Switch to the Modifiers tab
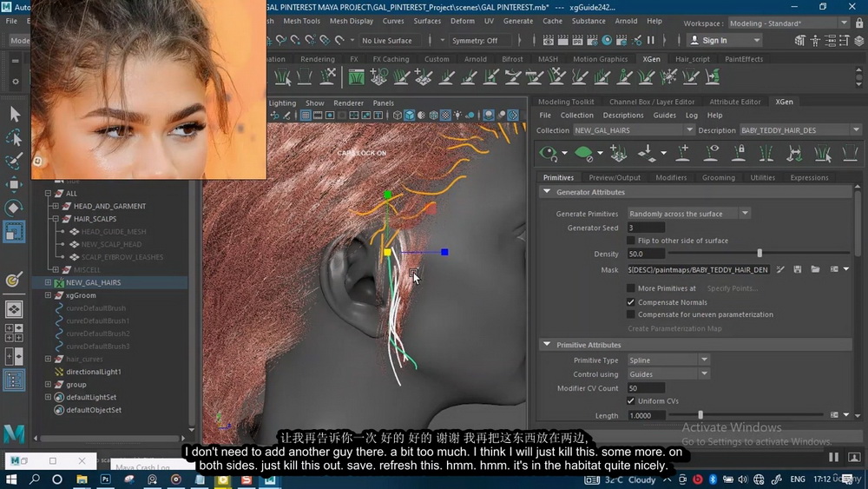Image resolution: width=868 pixels, height=489 pixels. point(671,178)
